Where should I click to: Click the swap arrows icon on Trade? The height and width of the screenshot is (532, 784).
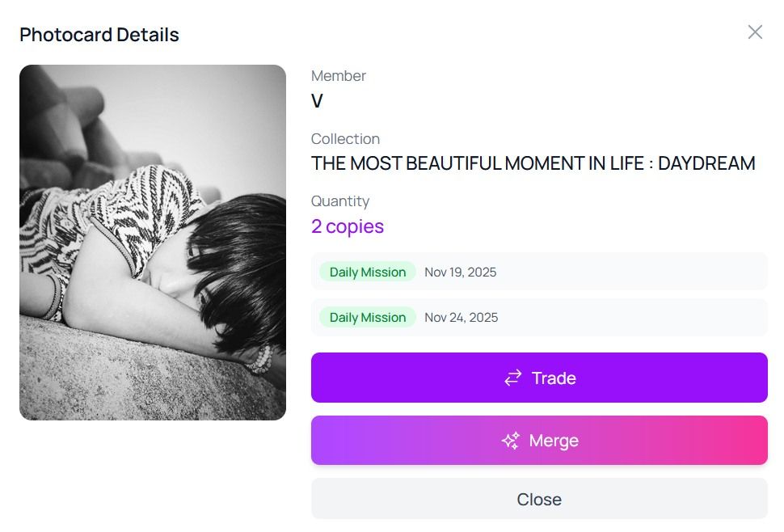(x=513, y=378)
